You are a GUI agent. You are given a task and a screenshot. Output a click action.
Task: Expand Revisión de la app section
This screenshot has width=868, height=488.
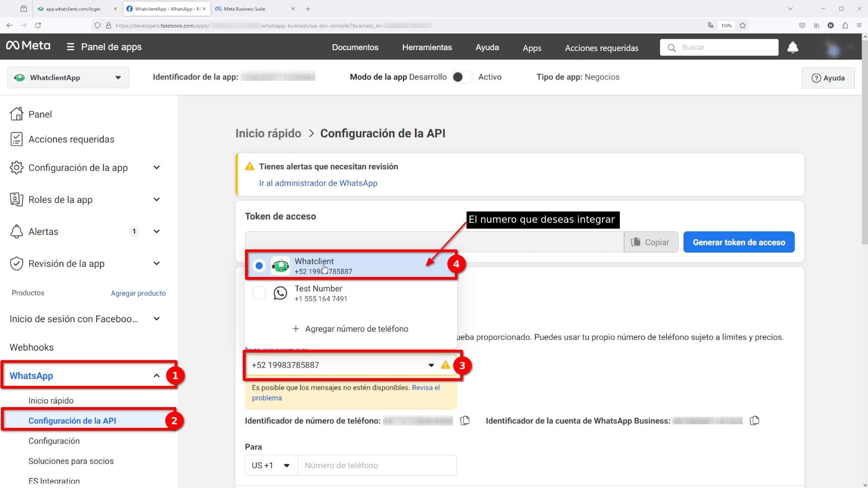pyautogui.click(x=156, y=263)
